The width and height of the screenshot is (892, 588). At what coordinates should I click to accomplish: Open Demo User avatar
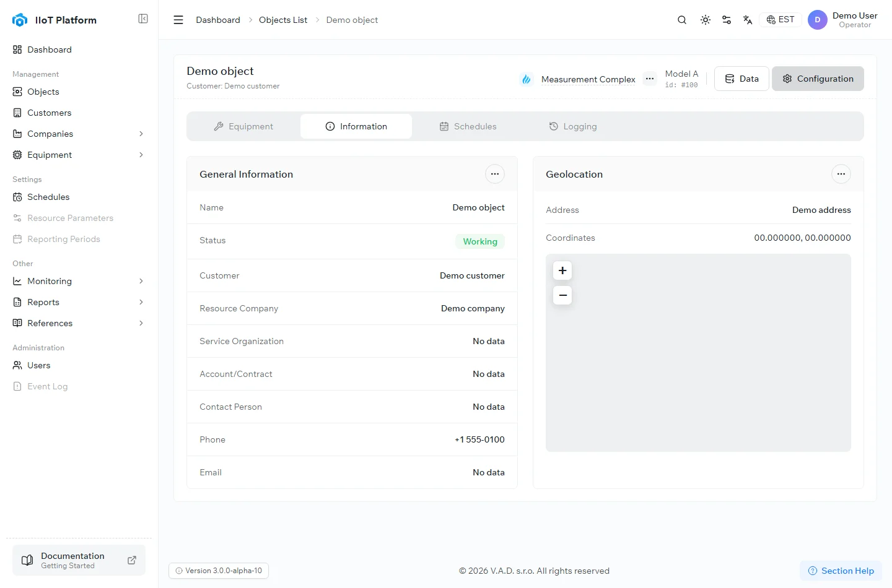[x=818, y=20]
